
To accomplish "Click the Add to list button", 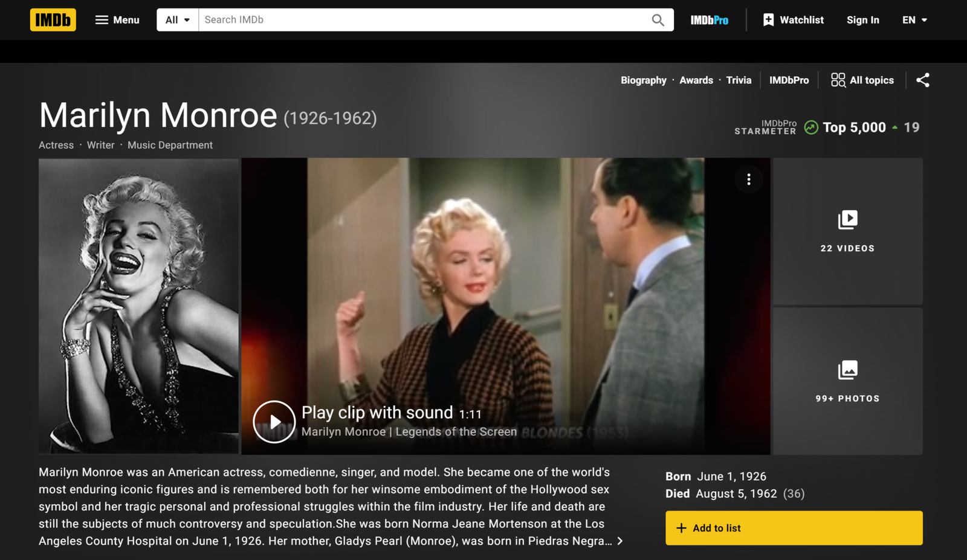I will pyautogui.click(x=794, y=528).
